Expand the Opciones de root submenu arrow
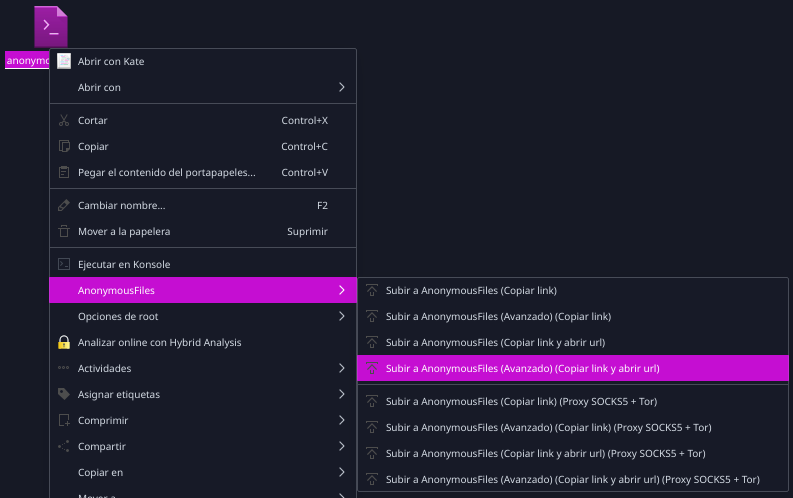The image size is (793, 498). 342,316
